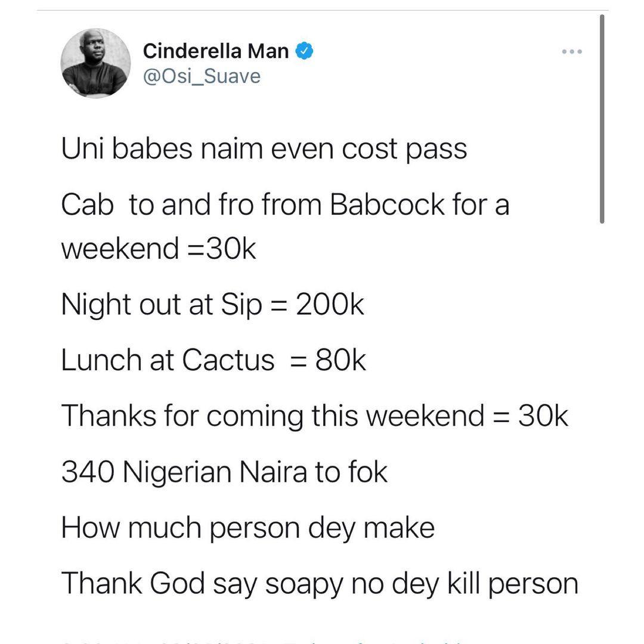Click the line 'Uni babes naim even cost pass'
The image size is (644, 644).
(x=264, y=149)
